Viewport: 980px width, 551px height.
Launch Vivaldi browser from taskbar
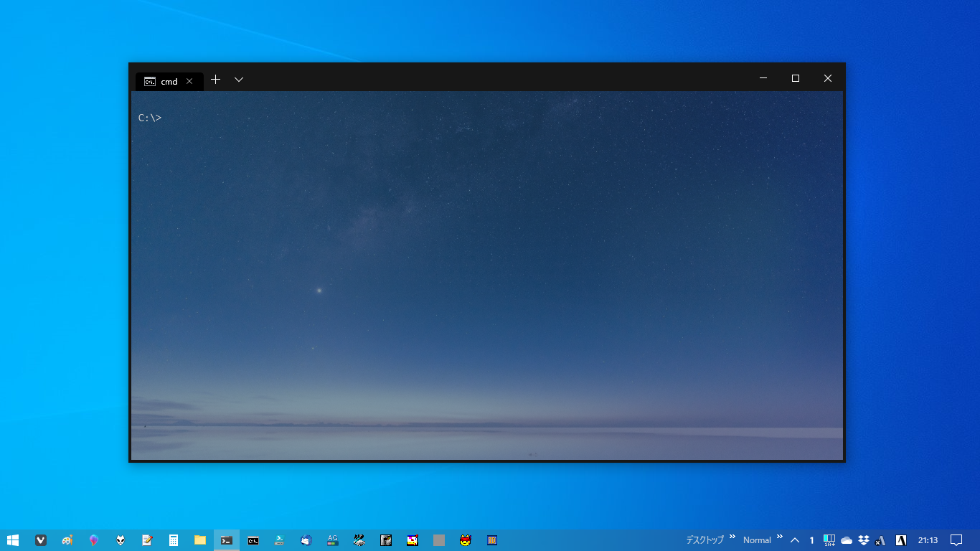coord(41,540)
